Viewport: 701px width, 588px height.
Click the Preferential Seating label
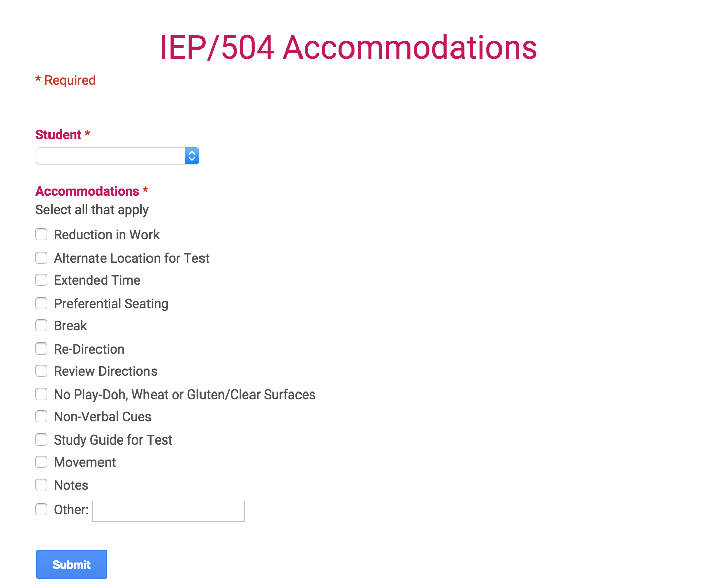[x=111, y=304]
